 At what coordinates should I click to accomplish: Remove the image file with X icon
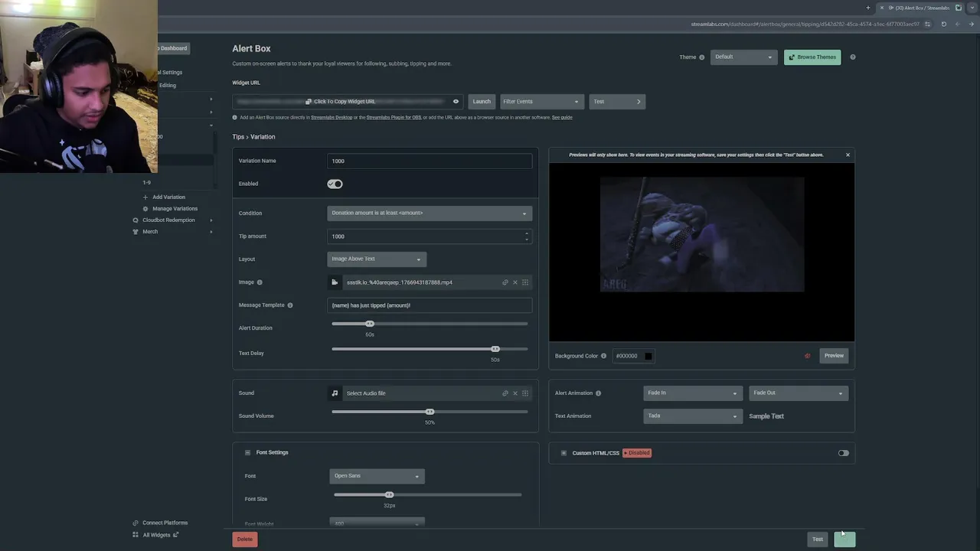coord(515,282)
